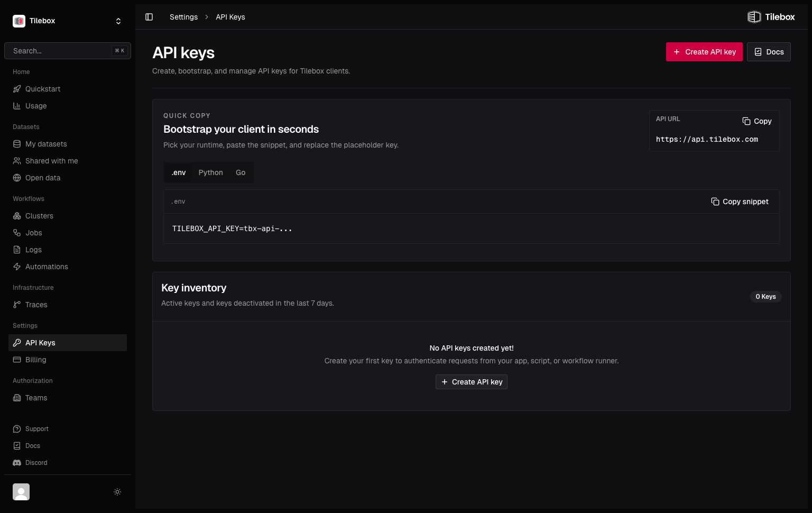Click the copy icon beside Copy snippet
This screenshot has height=513, width=812.
(x=715, y=201)
